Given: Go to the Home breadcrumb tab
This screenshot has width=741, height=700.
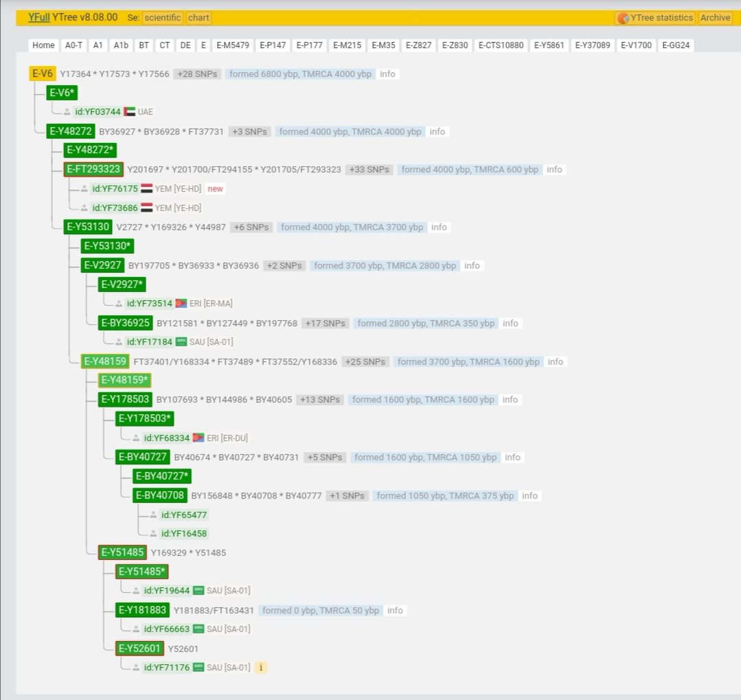Looking at the screenshot, I should point(43,45).
